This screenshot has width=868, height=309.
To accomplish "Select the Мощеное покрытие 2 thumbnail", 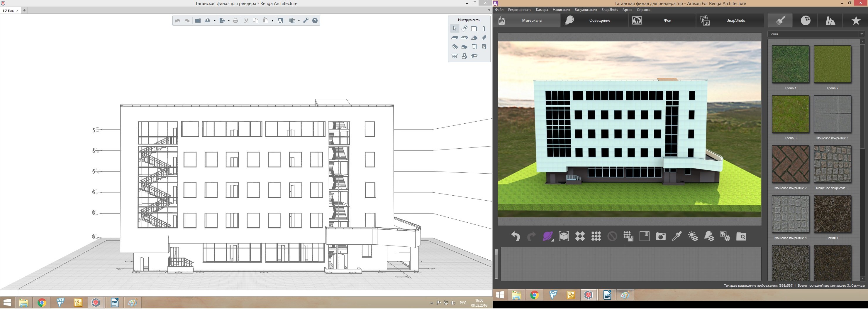I will pyautogui.click(x=790, y=164).
